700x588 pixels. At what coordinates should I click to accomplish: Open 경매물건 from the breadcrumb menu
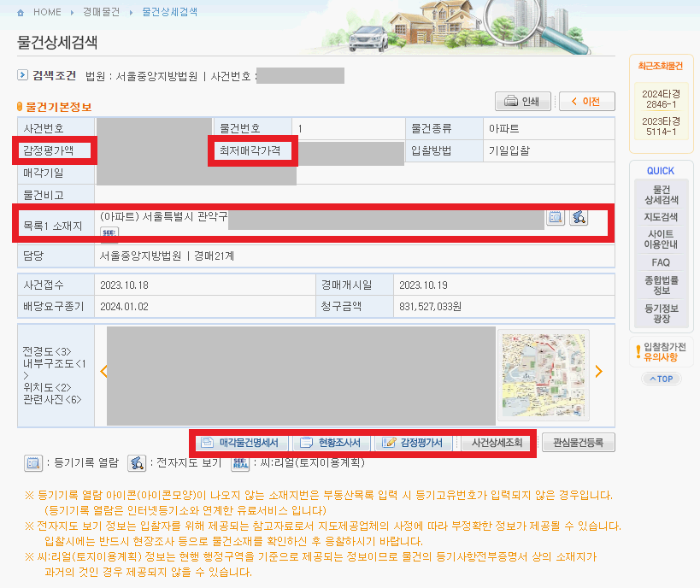100,12
